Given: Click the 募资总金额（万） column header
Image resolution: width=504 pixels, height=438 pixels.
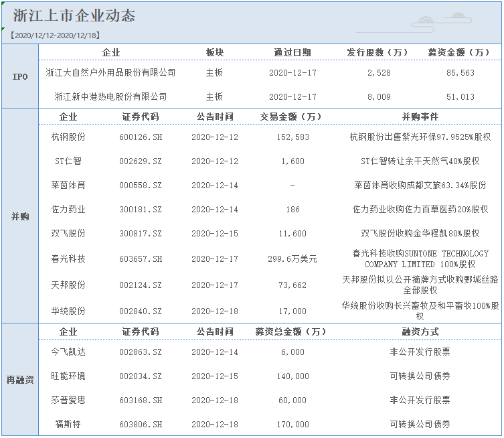Looking at the screenshot, I should pyautogui.click(x=292, y=332).
